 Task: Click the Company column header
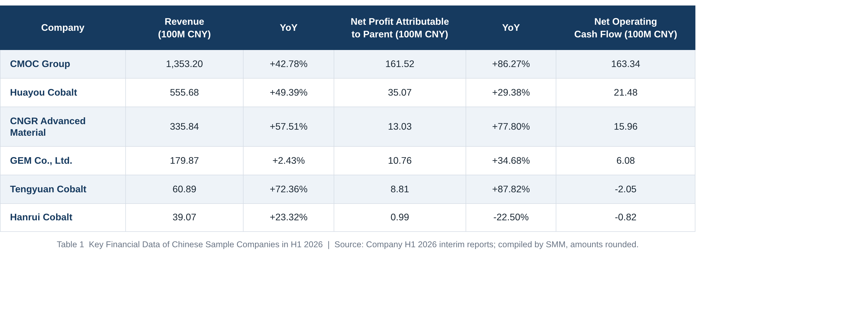63,28
